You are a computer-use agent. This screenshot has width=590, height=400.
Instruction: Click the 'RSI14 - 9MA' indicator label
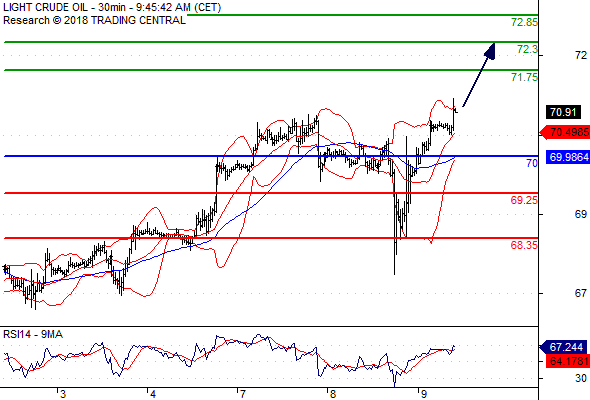[x=33, y=334]
